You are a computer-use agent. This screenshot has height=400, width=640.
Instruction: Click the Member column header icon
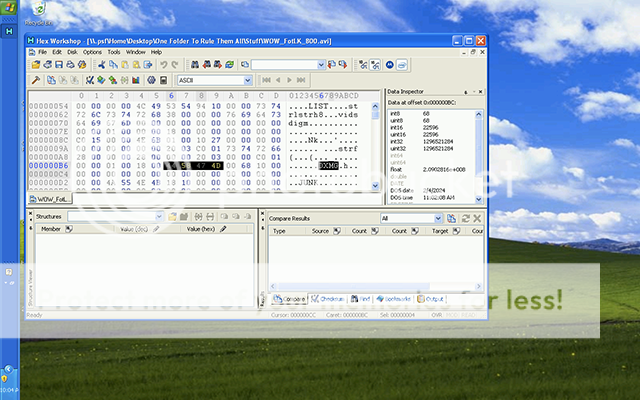point(69,229)
